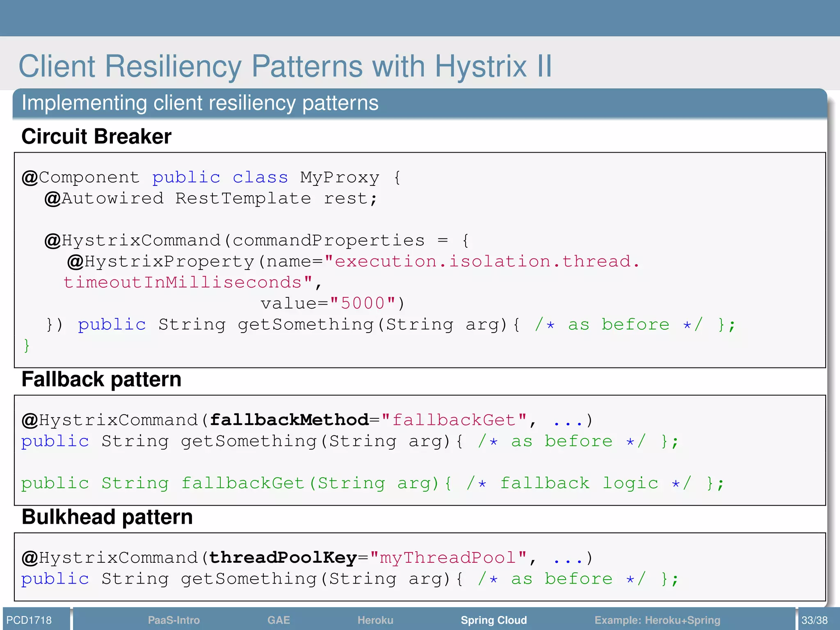Click getSomething line in Circuit Breaker code
Viewport: 840px width, 630px height.
pyautogui.click(x=390, y=325)
